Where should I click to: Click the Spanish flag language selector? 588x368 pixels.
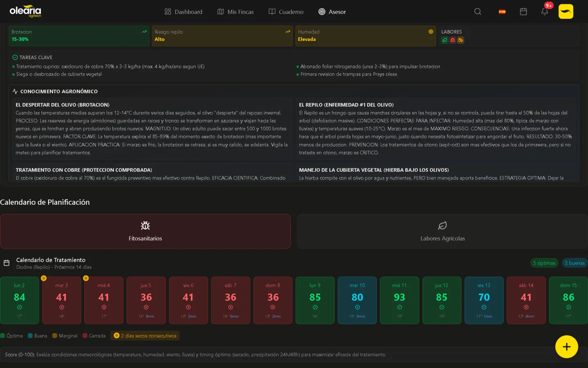(x=502, y=12)
